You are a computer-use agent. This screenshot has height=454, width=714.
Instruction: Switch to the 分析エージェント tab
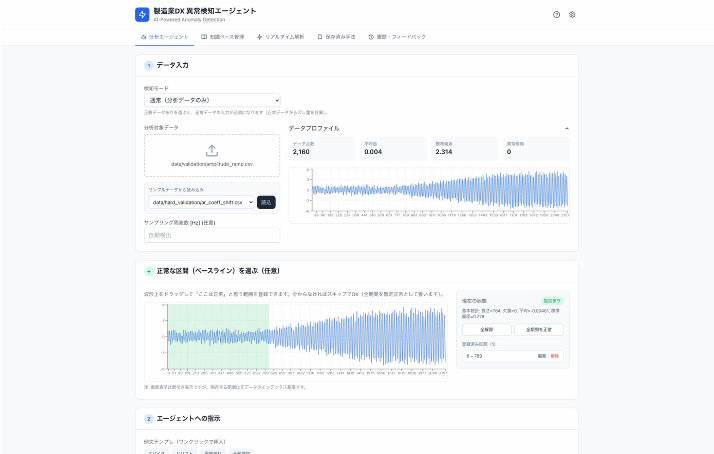tap(164, 37)
